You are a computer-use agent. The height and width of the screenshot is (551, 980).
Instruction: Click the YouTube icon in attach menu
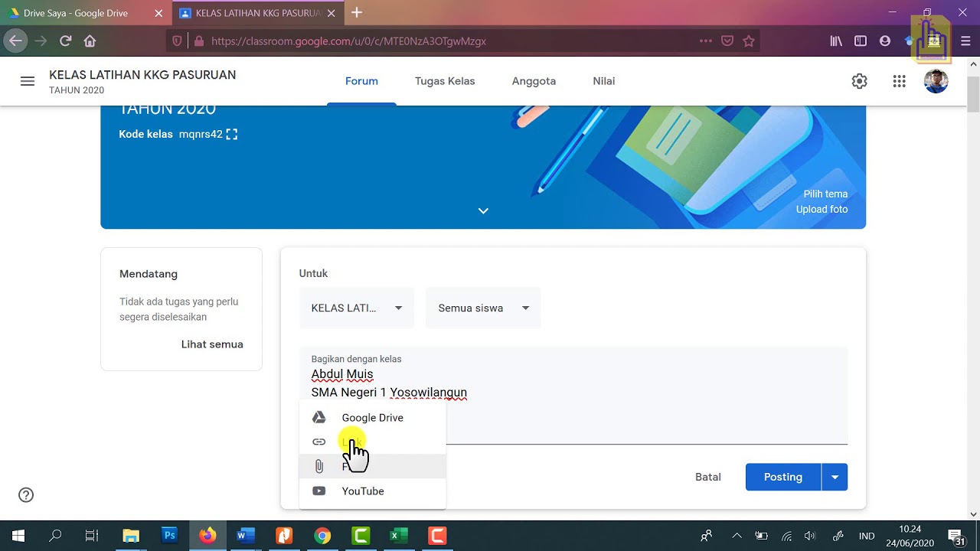point(319,491)
